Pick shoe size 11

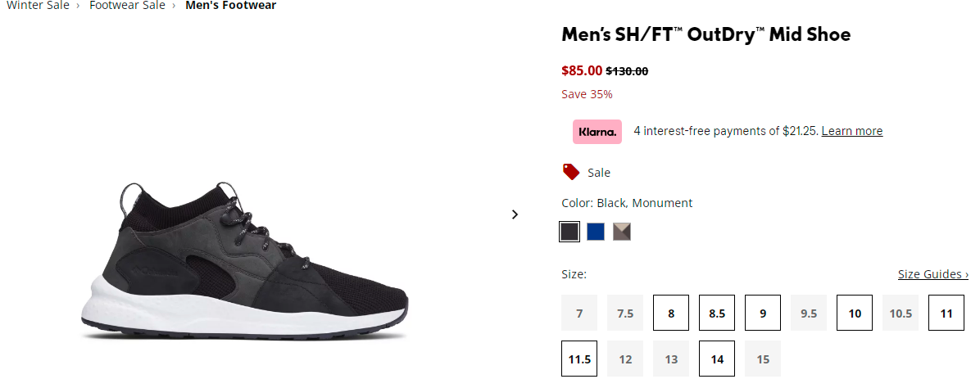click(947, 313)
